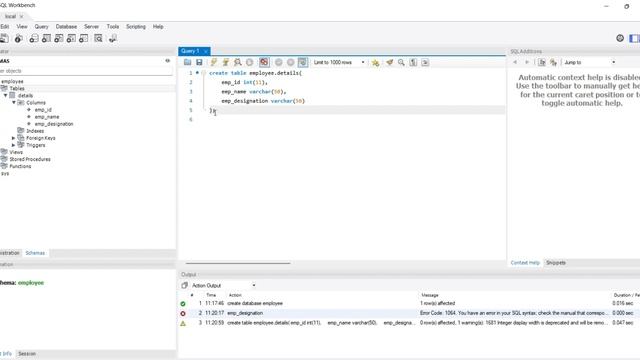This screenshot has height=360, width=640.
Task: Click the filter objects search field
Action: pos(86,71)
